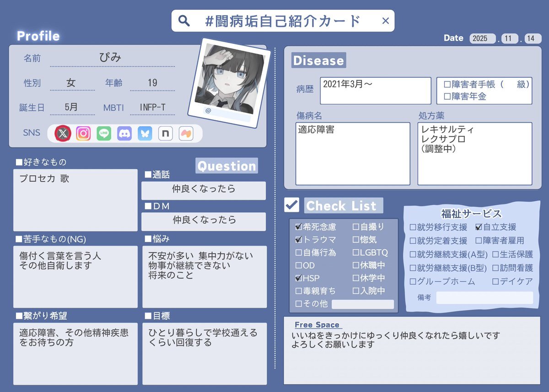Click the blank field beside その他
Image resolution: width=549 pixels, height=392 pixels.
(363, 304)
